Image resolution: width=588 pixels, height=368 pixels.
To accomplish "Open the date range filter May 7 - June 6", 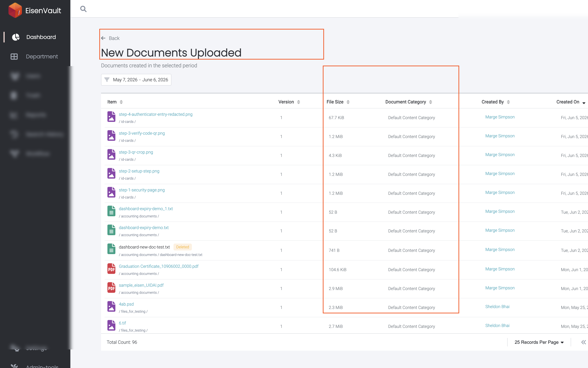I will tap(136, 80).
